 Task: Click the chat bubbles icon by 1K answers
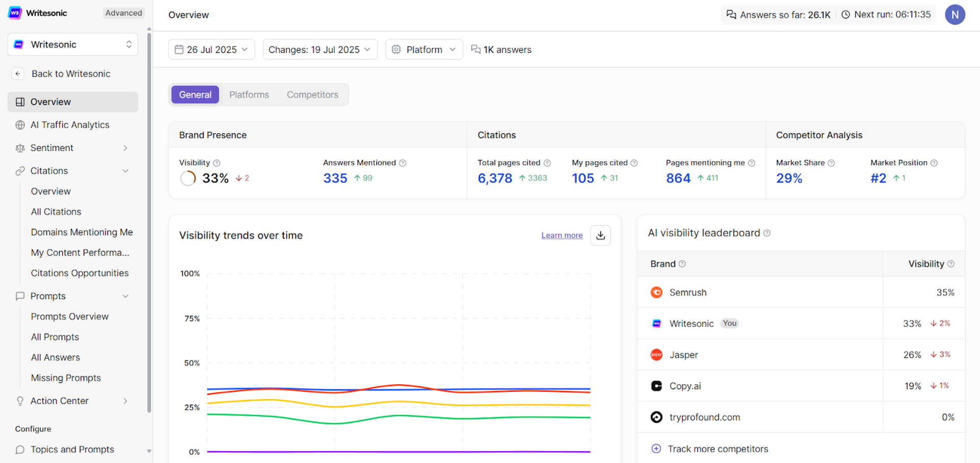click(x=475, y=50)
